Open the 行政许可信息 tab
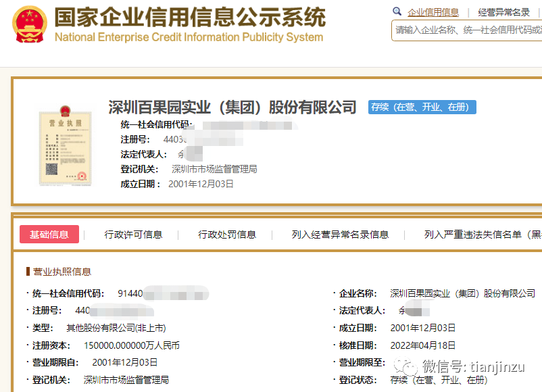The image size is (542, 392). pos(133,235)
